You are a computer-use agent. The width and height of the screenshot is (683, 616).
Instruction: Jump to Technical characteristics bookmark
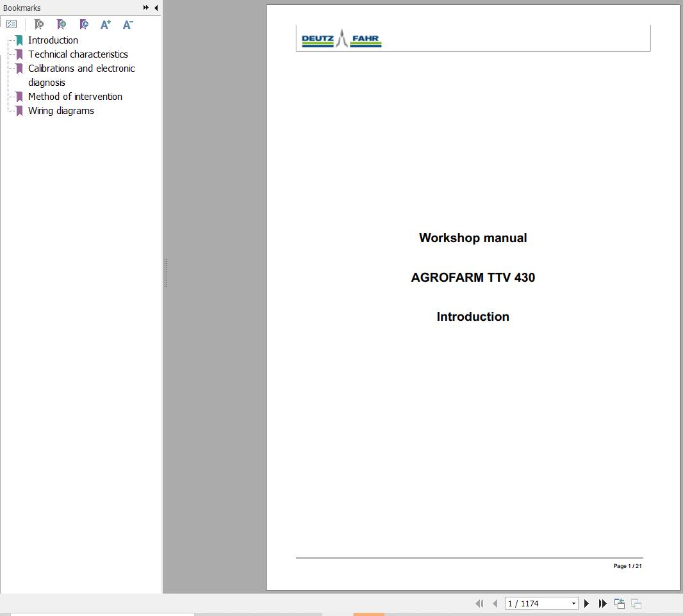coord(78,54)
